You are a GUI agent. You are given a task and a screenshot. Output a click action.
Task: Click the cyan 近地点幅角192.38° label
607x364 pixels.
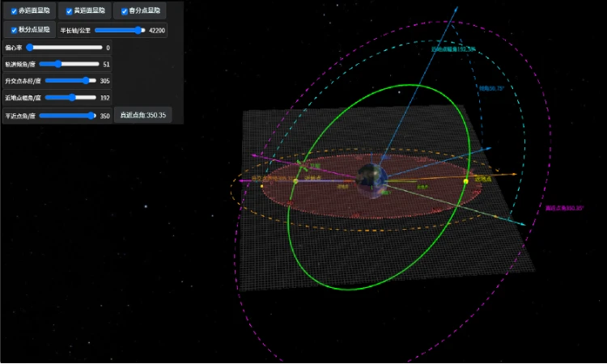(x=453, y=49)
